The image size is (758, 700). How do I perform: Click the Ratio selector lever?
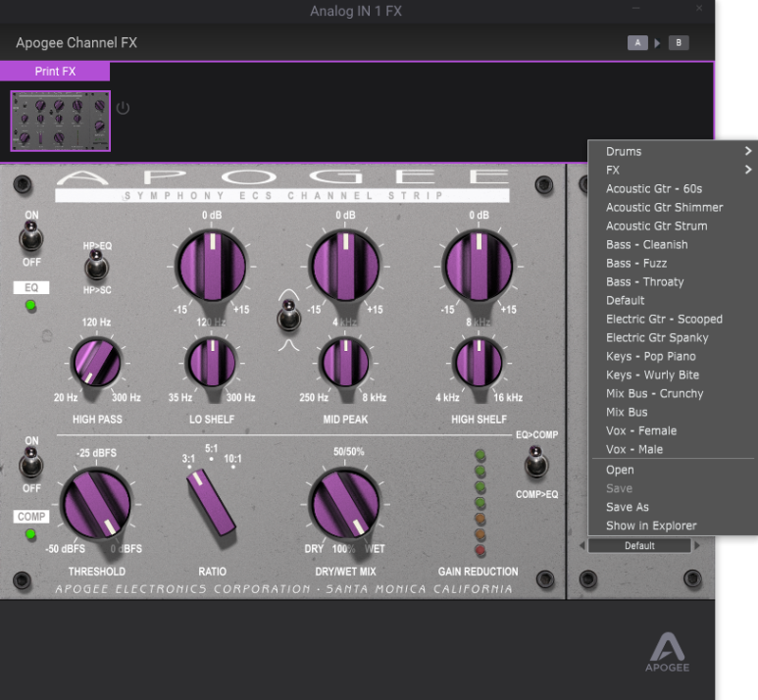pos(211,503)
